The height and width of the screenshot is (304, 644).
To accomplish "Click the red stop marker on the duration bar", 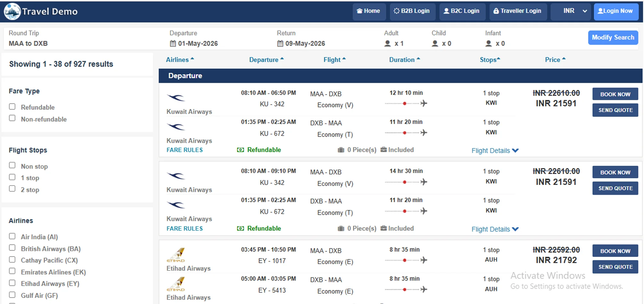I will pyautogui.click(x=405, y=103).
